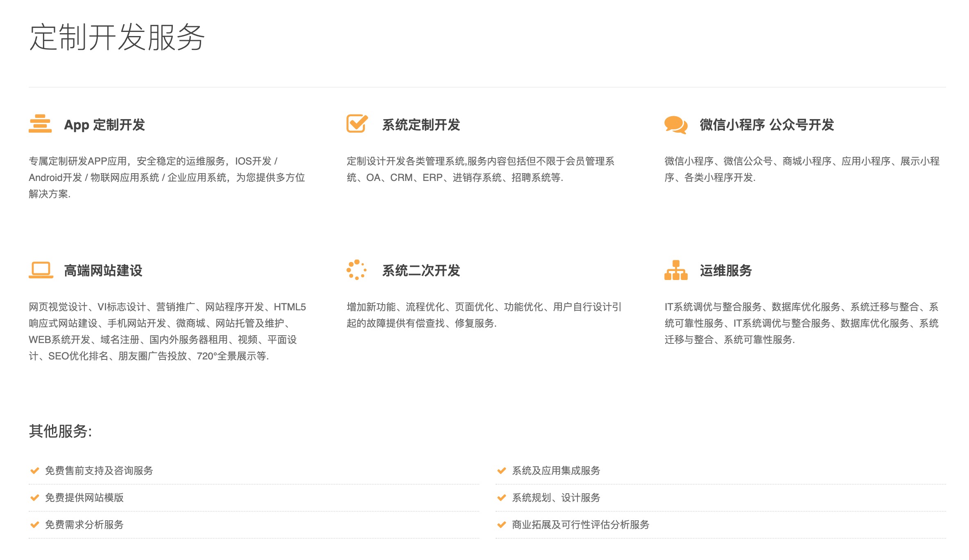Click the chat bubbles icon for 微信小程序
969x560 pixels.
[x=675, y=125]
